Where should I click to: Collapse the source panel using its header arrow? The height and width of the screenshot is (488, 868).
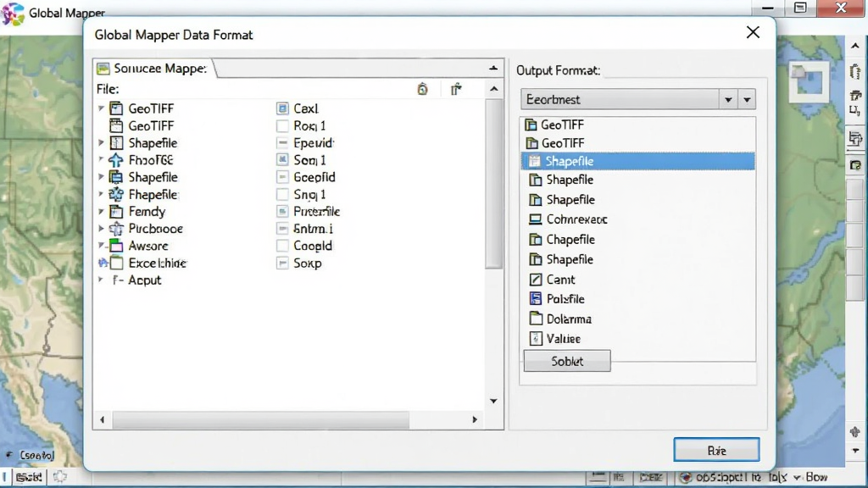click(x=493, y=68)
